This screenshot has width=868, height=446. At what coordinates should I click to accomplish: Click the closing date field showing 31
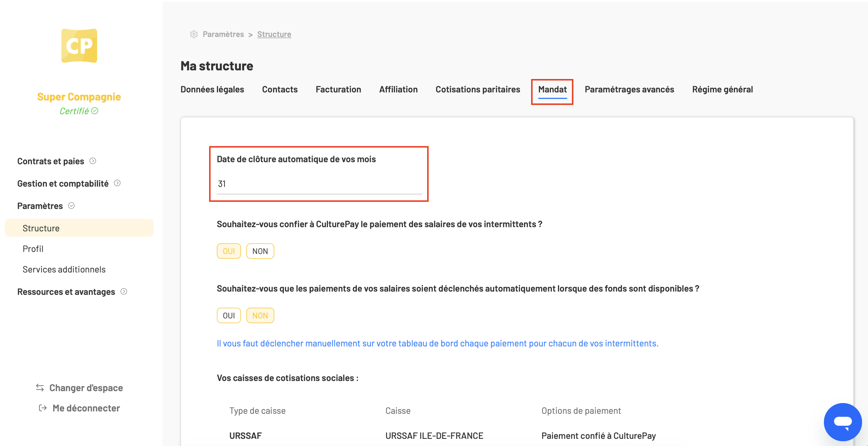pyautogui.click(x=319, y=184)
